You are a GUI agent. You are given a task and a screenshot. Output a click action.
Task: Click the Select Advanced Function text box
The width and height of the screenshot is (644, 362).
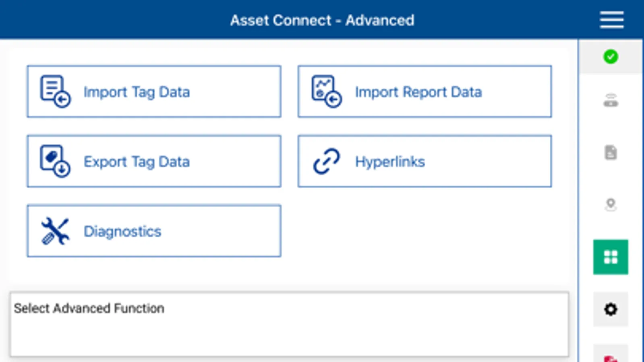click(x=289, y=324)
